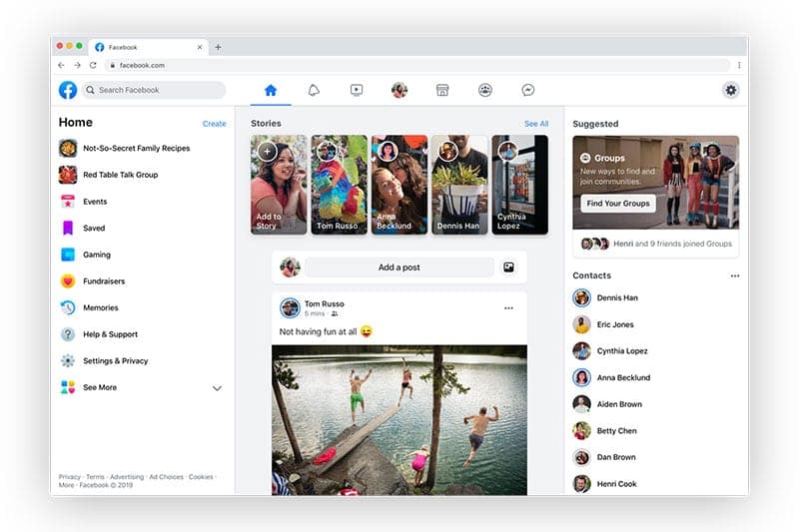Image resolution: width=799 pixels, height=532 pixels.
Task: Open a new browser tab
Action: click(x=218, y=47)
